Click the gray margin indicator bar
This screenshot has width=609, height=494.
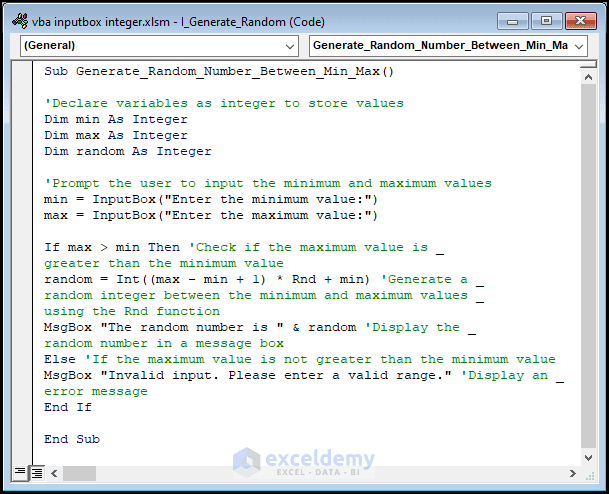coord(23,263)
